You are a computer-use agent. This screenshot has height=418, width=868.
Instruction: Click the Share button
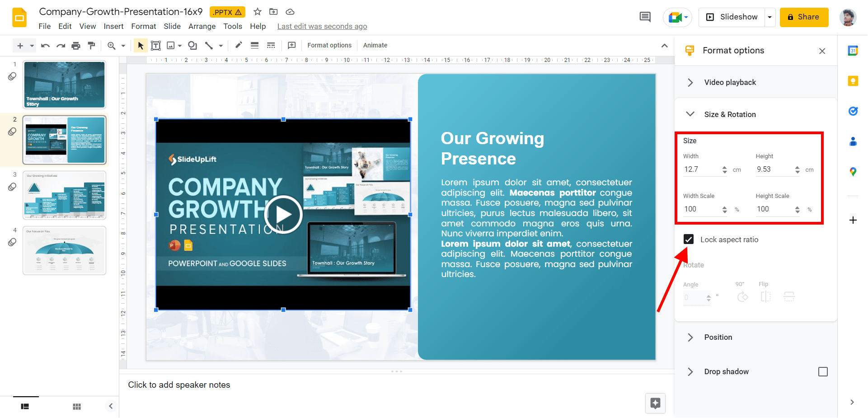tap(804, 17)
